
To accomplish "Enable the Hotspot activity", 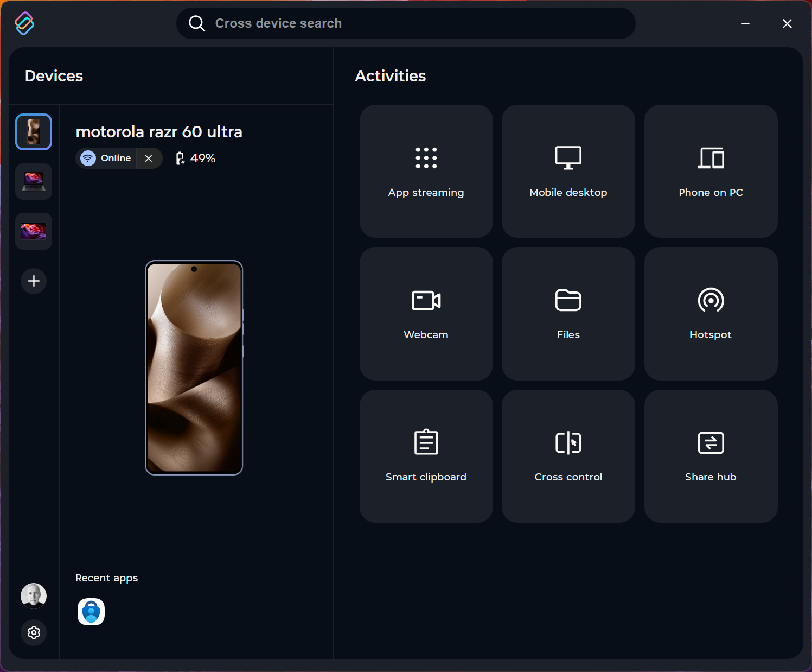I will coord(711,313).
